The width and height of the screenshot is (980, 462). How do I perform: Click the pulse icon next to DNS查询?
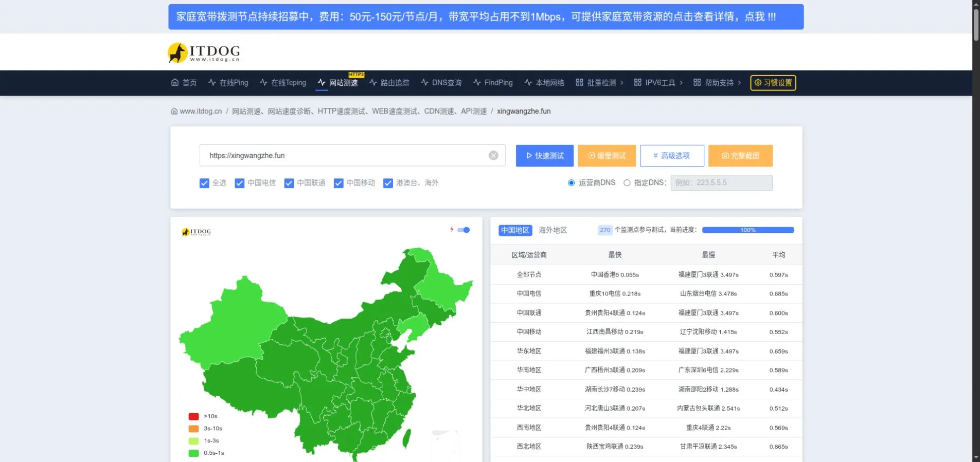pyautogui.click(x=424, y=83)
